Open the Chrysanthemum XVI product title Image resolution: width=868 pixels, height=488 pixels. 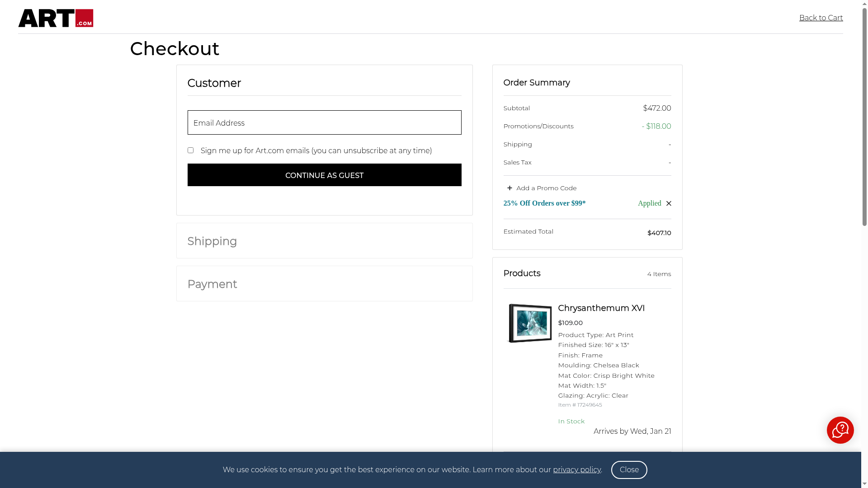(601, 308)
